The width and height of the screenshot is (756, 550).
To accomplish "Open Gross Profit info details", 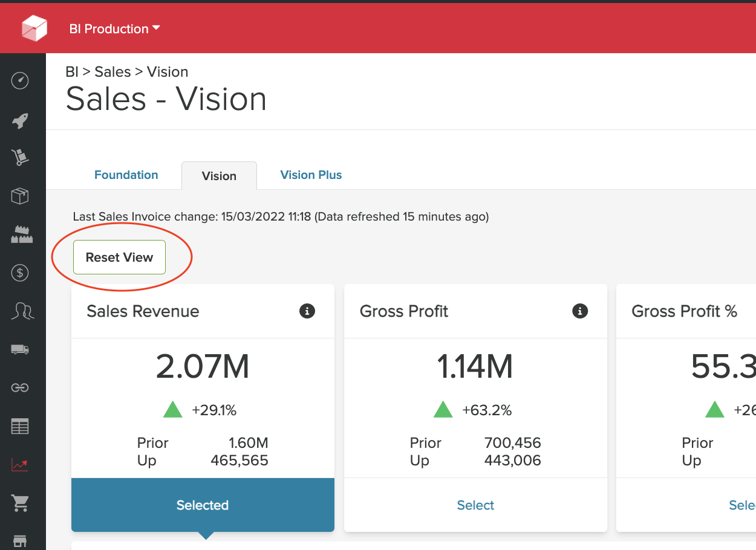I will click(x=580, y=311).
